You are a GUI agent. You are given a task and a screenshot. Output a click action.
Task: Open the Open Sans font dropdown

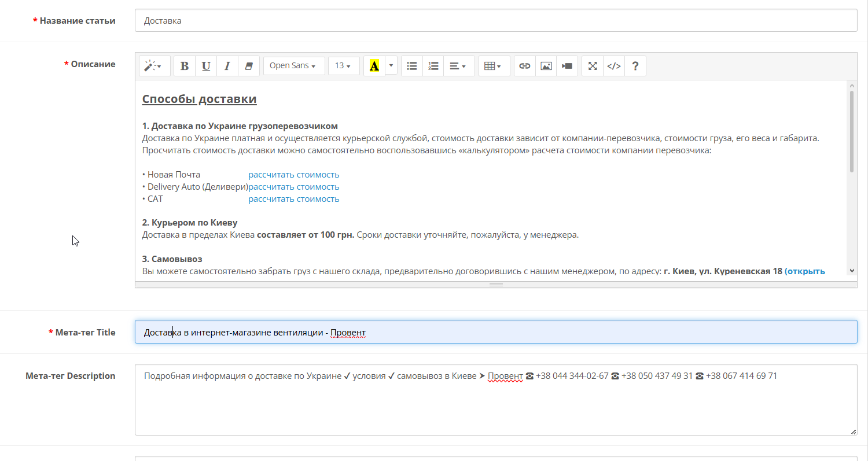pyautogui.click(x=293, y=66)
